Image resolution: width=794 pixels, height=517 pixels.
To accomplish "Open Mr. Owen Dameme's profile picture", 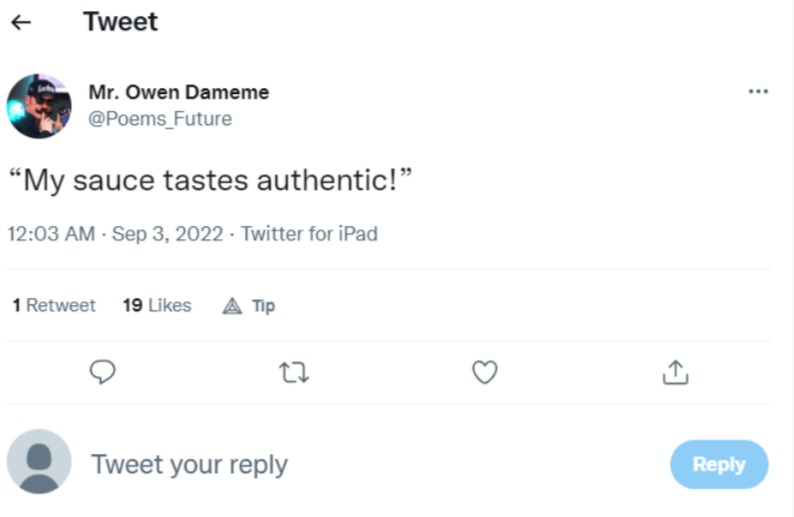I will (x=39, y=106).
